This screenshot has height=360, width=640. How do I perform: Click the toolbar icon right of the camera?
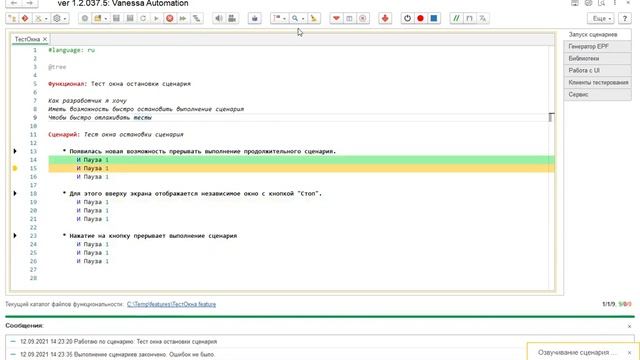pyautogui.click(x=255, y=18)
